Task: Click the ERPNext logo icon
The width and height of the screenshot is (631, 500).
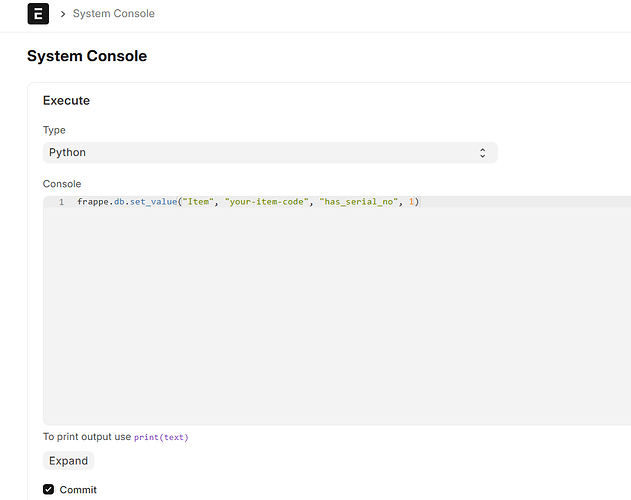Action: pyautogui.click(x=38, y=14)
